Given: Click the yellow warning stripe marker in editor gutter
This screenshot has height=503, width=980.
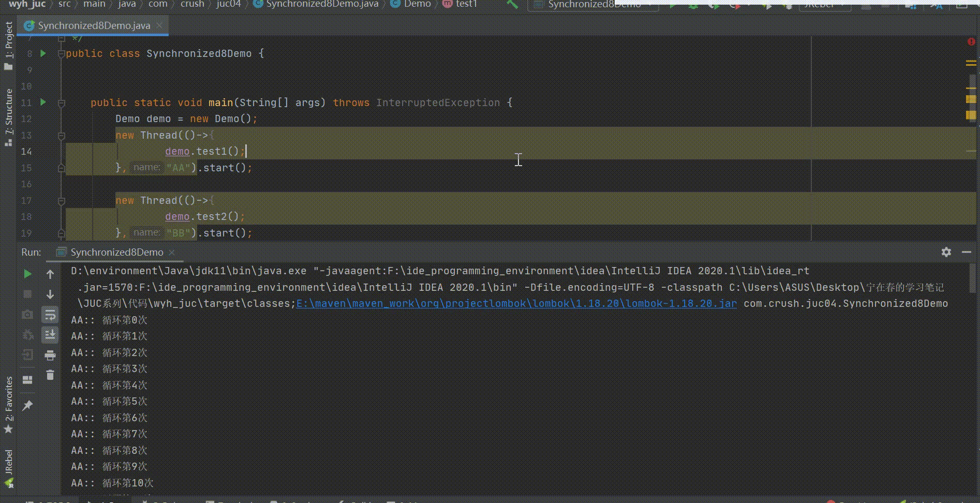Looking at the screenshot, I should 971,63.
